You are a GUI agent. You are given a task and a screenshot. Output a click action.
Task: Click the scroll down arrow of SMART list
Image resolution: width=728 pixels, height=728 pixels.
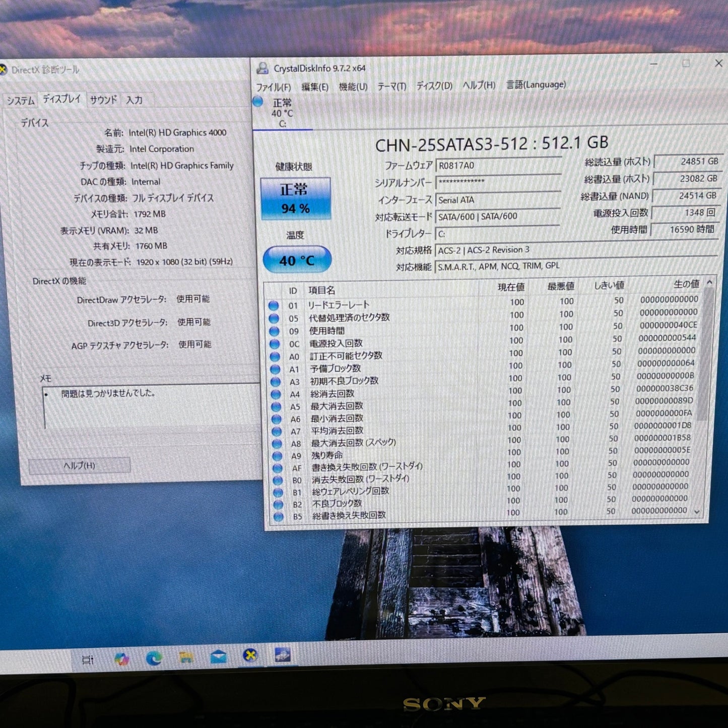(697, 511)
